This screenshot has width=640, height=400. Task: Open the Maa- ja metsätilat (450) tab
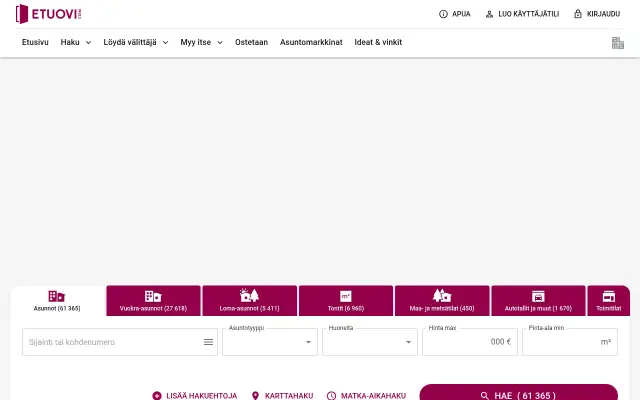coord(442,301)
